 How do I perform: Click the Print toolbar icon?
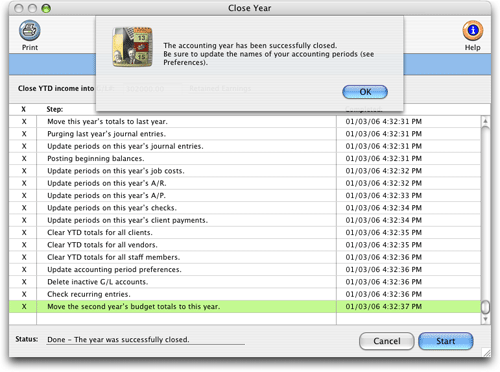30,31
